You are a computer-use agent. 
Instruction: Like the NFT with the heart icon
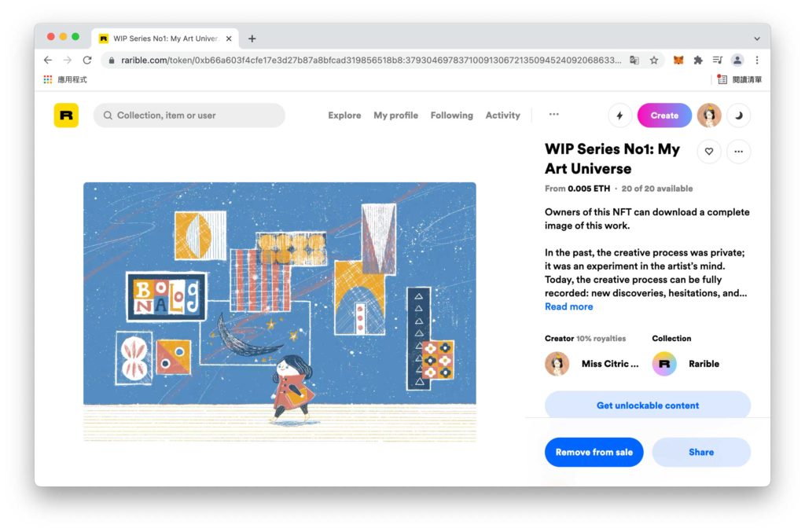tap(709, 152)
